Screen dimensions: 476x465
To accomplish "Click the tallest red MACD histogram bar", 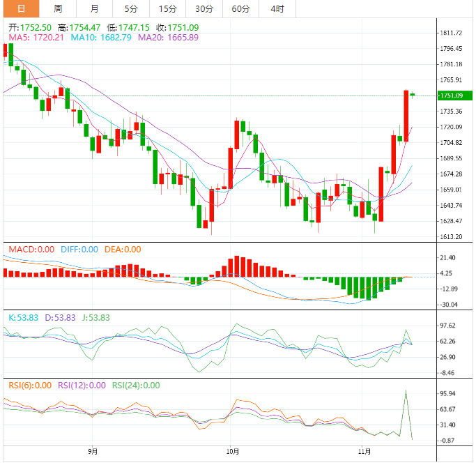I will [237, 266].
